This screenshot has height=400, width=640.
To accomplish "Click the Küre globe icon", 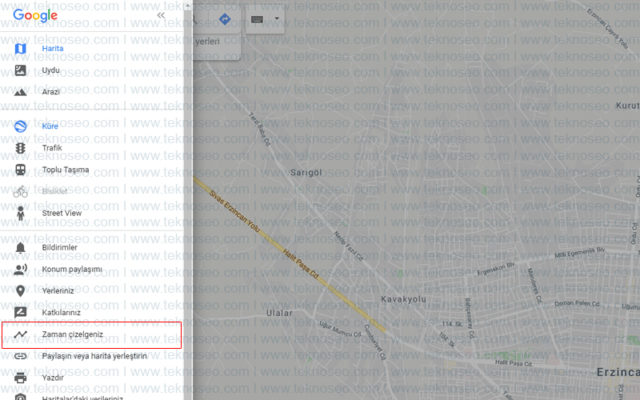I will click(x=20, y=126).
